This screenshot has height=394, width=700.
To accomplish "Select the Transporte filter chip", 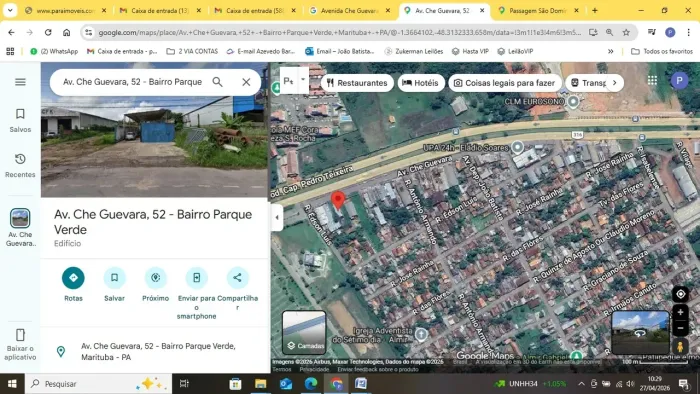I will pyautogui.click(x=588, y=83).
